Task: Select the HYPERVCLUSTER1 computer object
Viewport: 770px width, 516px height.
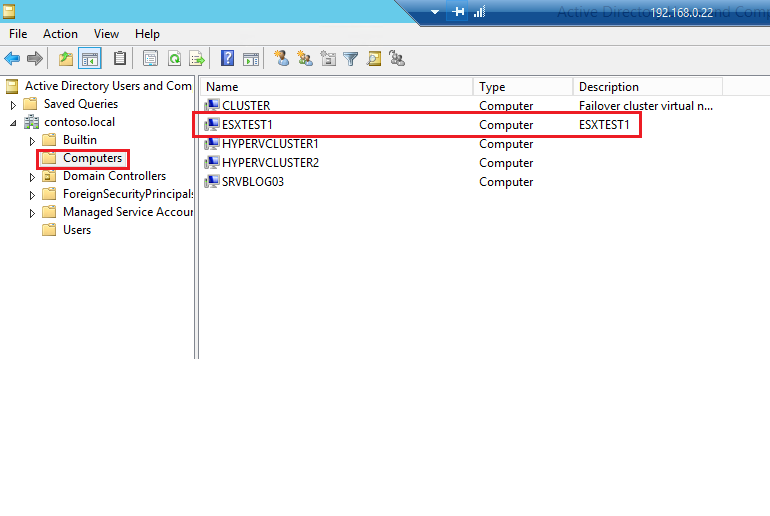Action: 270,144
